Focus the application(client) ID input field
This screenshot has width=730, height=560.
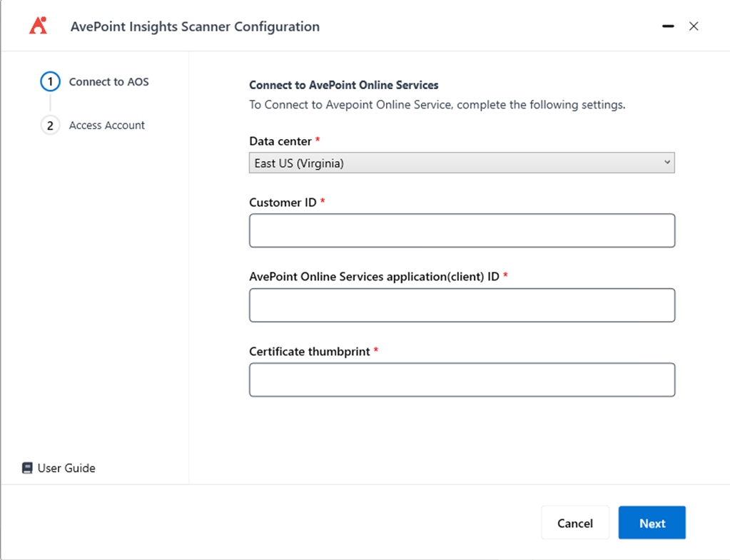[462, 305]
